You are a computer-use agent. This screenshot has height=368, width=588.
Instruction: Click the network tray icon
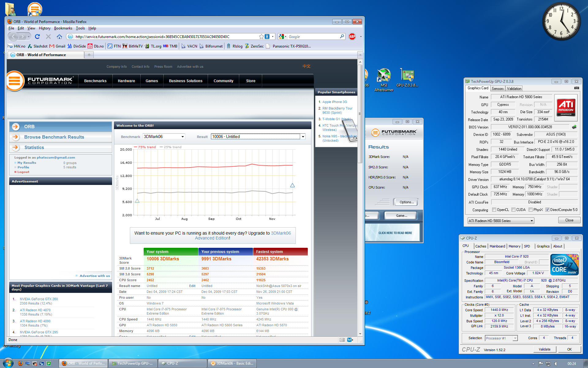(548, 364)
